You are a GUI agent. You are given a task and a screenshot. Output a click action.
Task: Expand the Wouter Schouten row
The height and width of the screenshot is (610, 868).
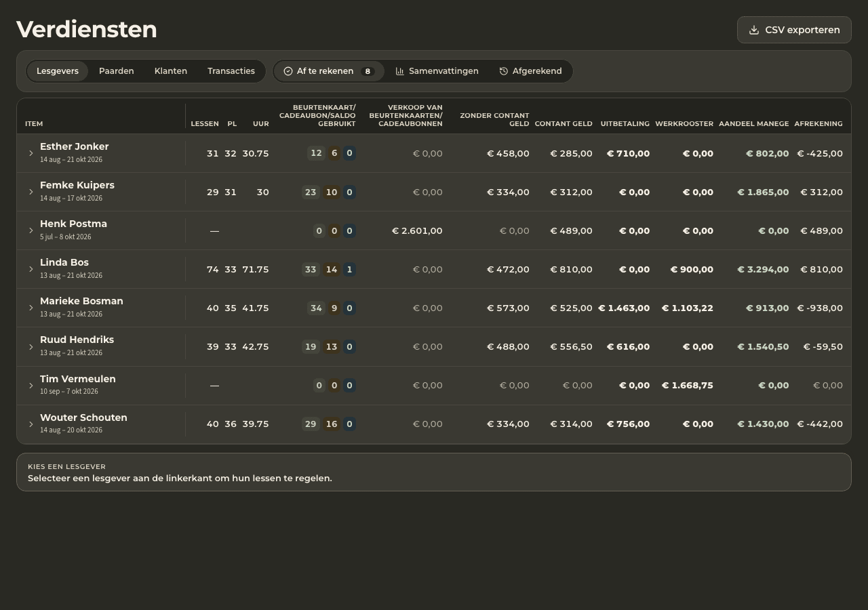(x=31, y=424)
